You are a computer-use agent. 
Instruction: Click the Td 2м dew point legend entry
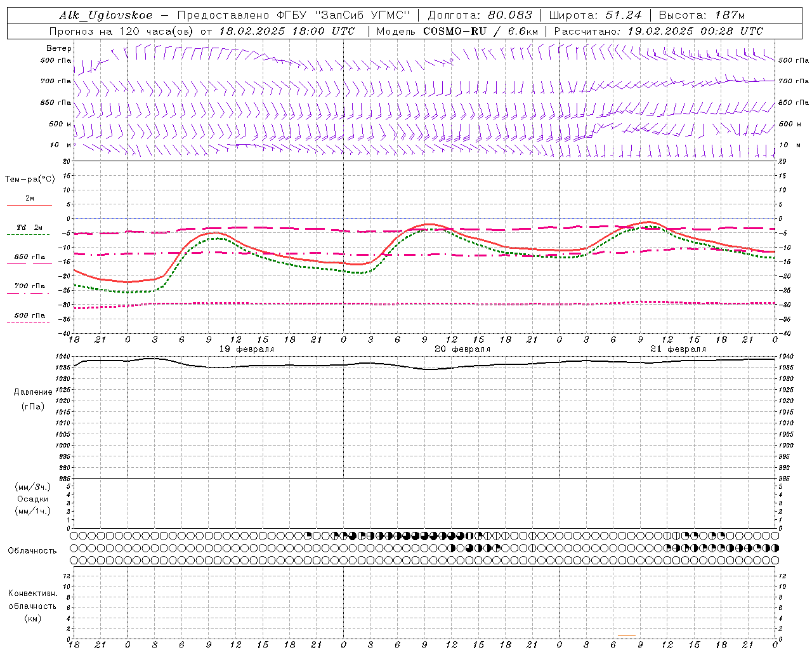click(x=30, y=227)
